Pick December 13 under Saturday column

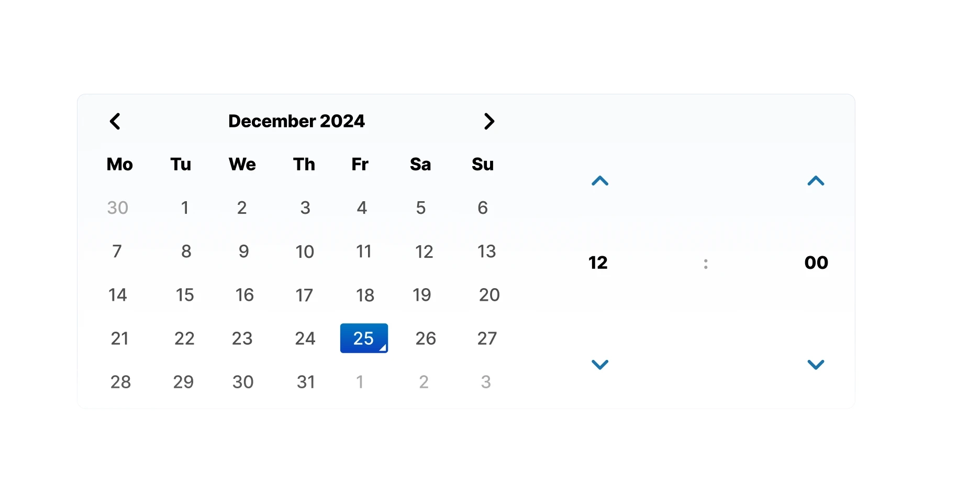486,251
